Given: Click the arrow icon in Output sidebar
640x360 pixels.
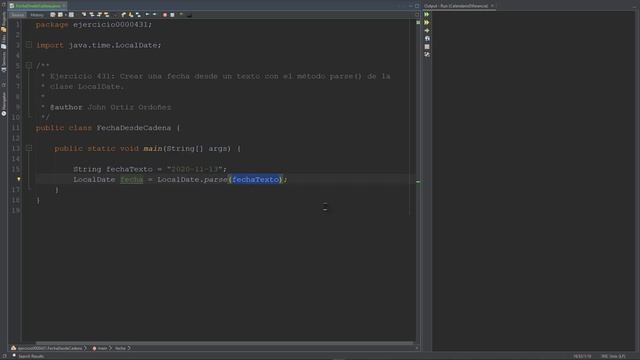Looking at the screenshot, I should pyautogui.click(x=427, y=31).
